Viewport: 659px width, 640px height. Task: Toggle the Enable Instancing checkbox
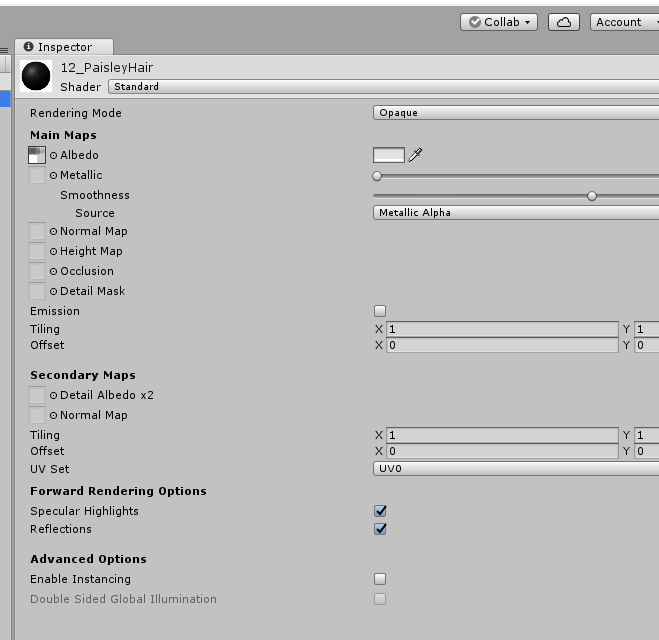pyautogui.click(x=380, y=579)
